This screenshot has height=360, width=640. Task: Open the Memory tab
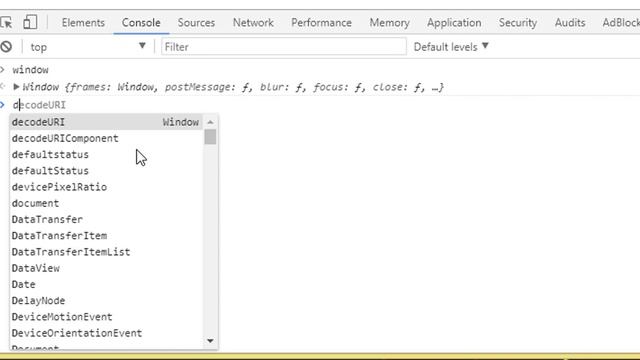click(x=389, y=22)
